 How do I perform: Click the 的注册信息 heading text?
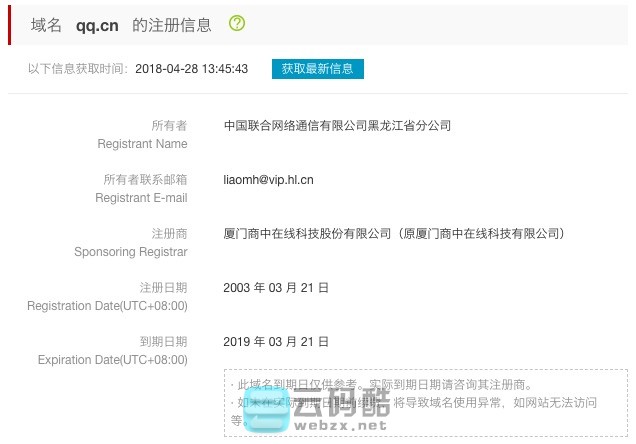click(172, 25)
